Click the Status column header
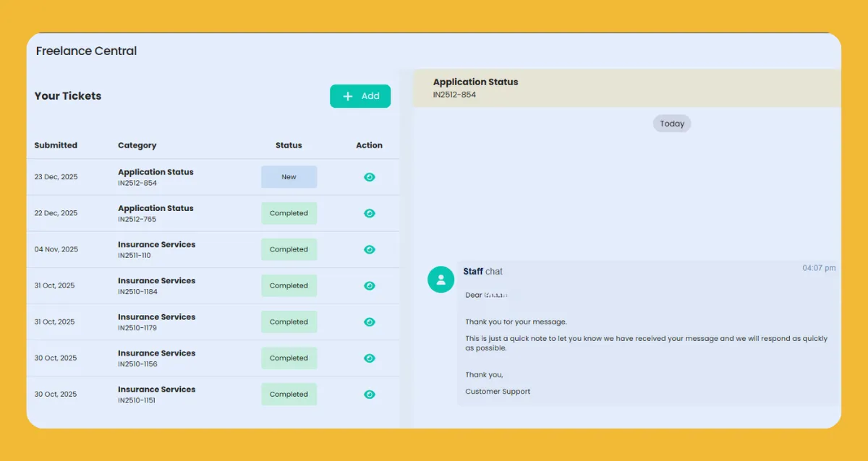The width and height of the screenshot is (868, 461). [288, 145]
